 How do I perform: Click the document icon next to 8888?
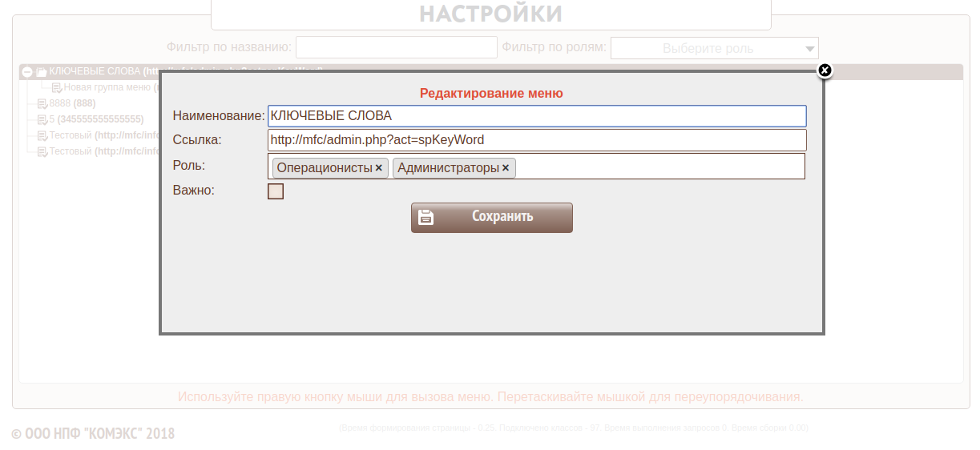[x=42, y=104]
